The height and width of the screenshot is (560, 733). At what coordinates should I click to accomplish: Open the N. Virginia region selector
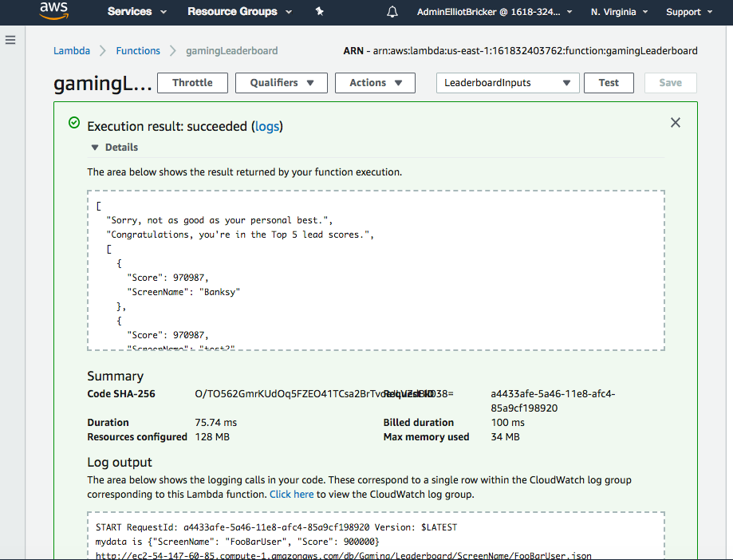tap(619, 12)
